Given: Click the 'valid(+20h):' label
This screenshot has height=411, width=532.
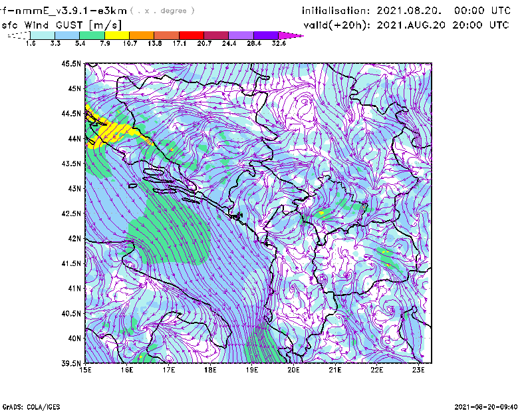Looking at the screenshot, I should point(336,25).
